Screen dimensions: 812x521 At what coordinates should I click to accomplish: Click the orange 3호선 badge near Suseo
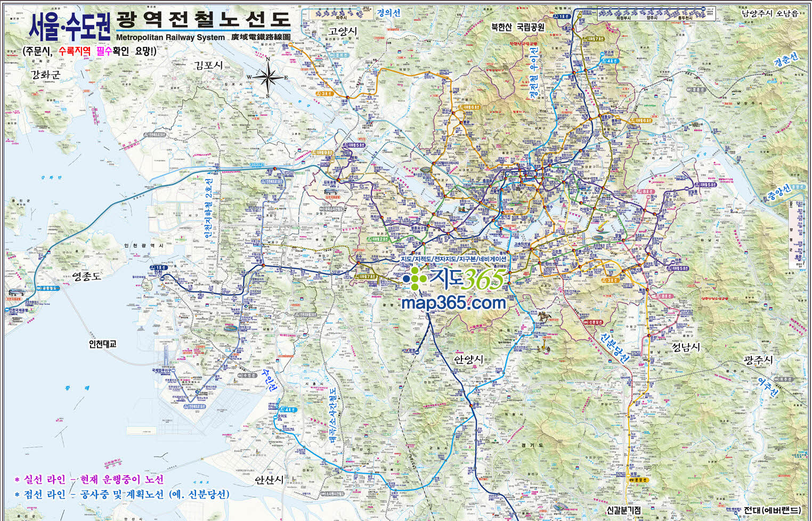coord(613,280)
